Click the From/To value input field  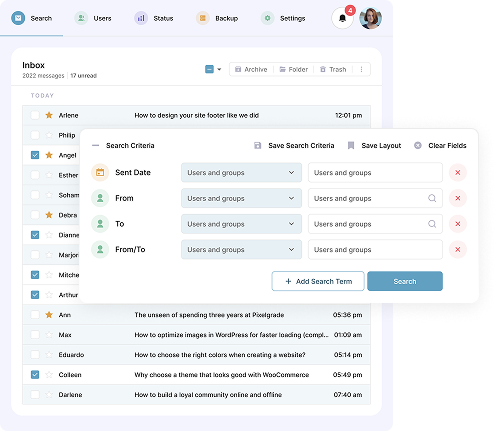tap(375, 250)
